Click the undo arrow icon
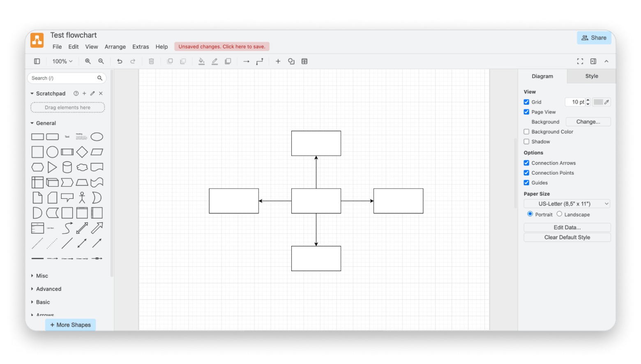The height and width of the screenshot is (364, 641). [x=120, y=61]
